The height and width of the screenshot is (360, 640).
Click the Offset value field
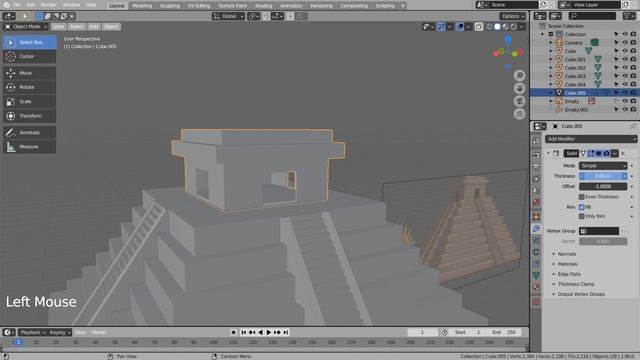tap(603, 186)
